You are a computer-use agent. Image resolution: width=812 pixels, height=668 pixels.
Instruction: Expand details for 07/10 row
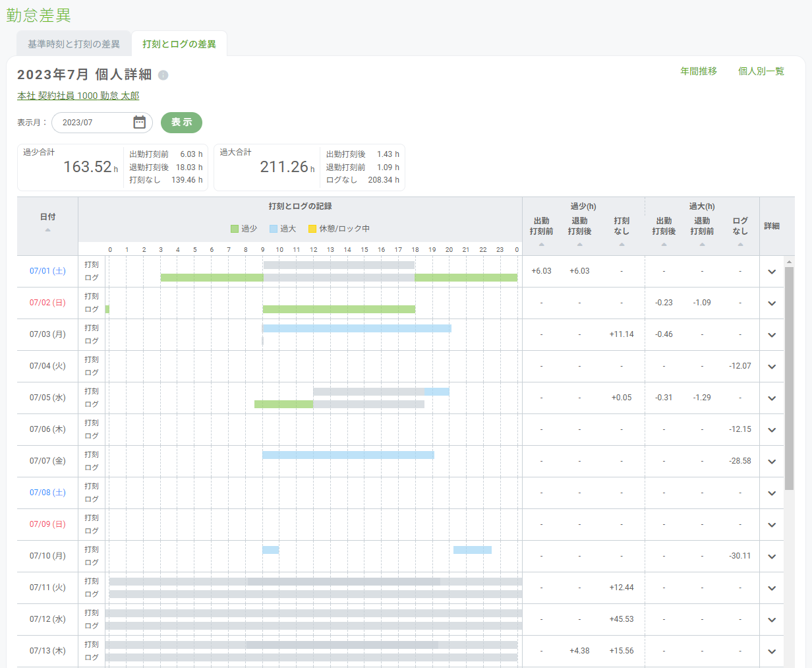(772, 557)
